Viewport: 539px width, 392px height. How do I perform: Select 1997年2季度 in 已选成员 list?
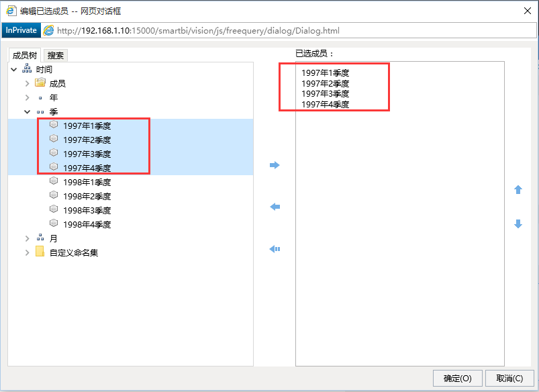pyautogui.click(x=325, y=83)
